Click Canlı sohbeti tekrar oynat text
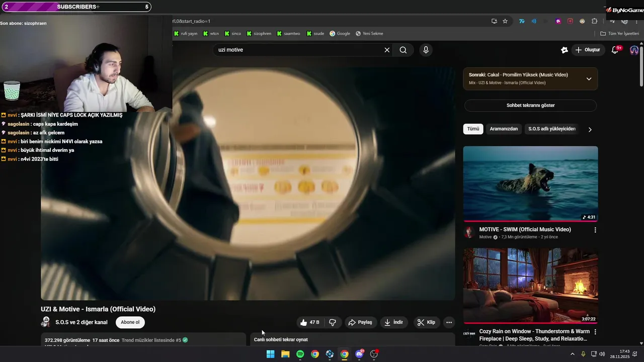The image size is (644, 362). click(x=281, y=340)
